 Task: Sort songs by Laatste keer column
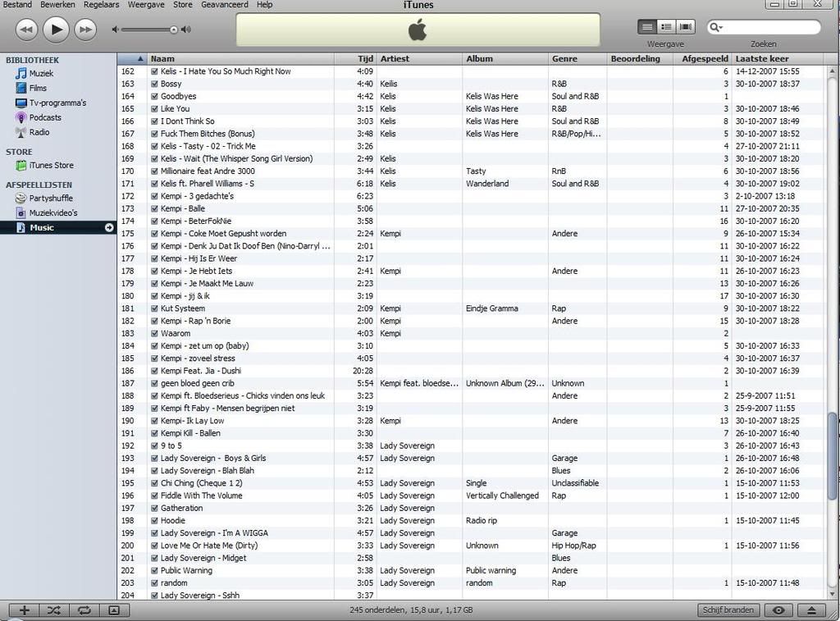[x=778, y=59]
